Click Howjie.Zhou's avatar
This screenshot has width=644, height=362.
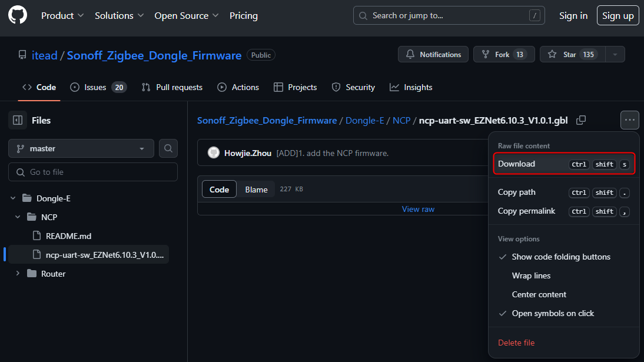[214, 153]
